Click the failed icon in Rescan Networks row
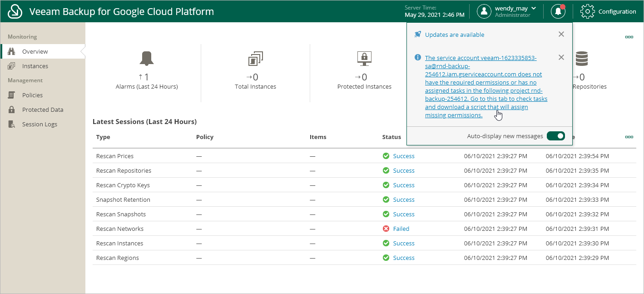 click(386, 229)
